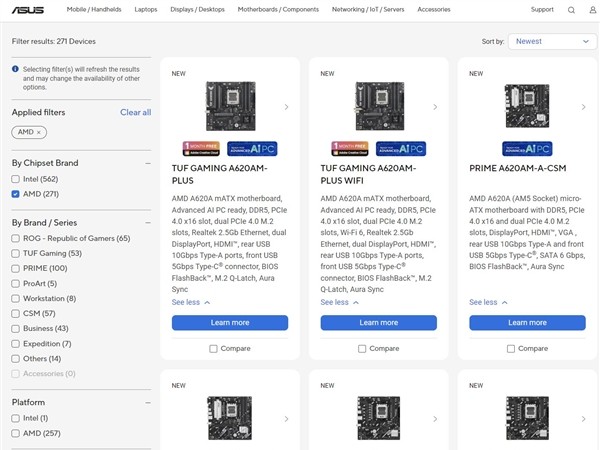Viewport: 600px width, 450px height.
Task: Learn more about PRIME A620AM-A-CSM
Action: point(527,323)
